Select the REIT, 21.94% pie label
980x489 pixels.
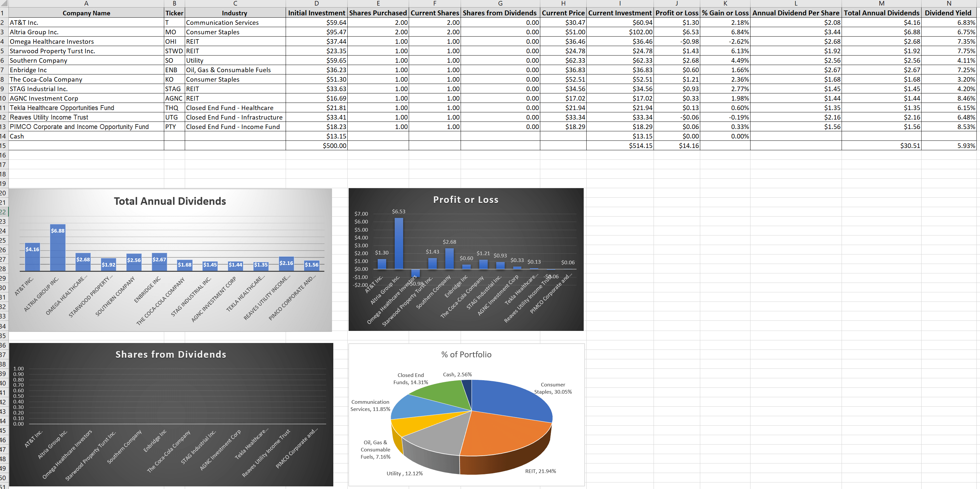pyautogui.click(x=541, y=471)
